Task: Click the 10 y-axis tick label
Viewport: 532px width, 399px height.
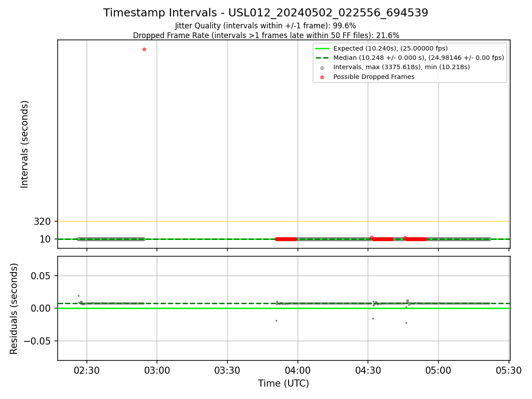Action: (45, 239)
